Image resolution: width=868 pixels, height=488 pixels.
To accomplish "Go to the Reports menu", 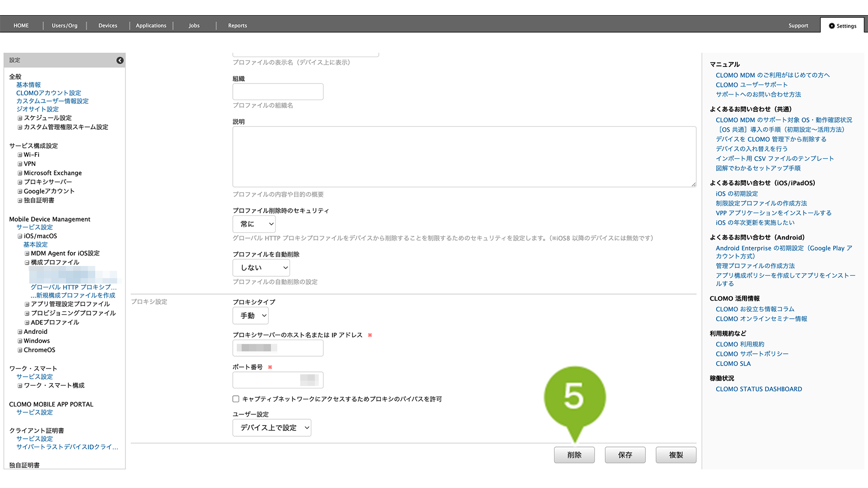I will coord(237,25).
